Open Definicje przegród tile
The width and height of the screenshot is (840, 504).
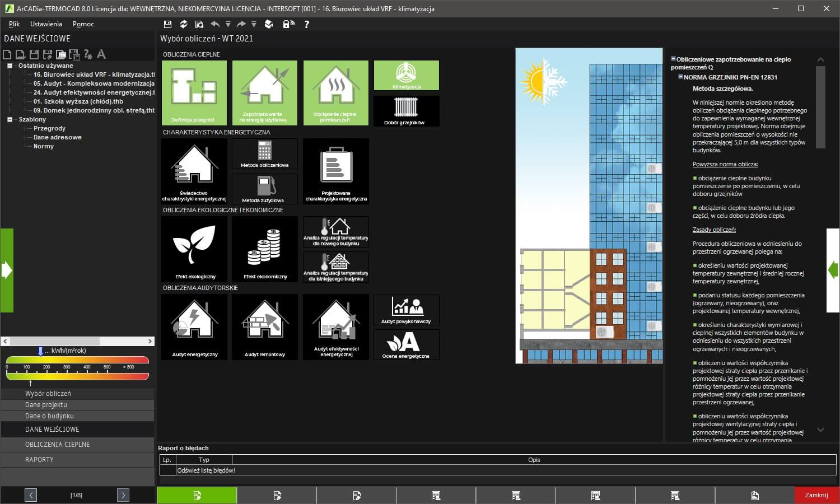click(x=194, y=92)
